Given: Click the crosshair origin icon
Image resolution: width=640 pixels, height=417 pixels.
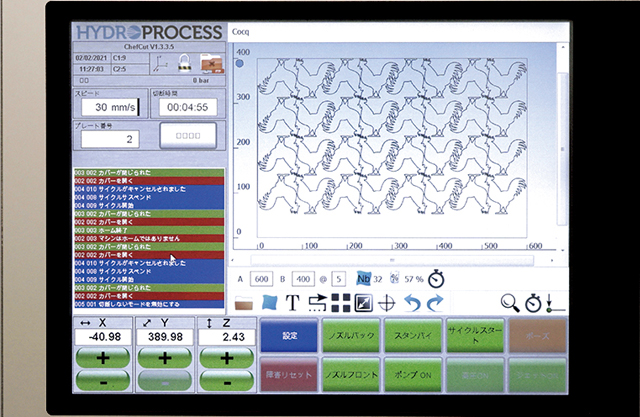Looking at the screenshot, I should pyautogui.click(x=387, y=302).
